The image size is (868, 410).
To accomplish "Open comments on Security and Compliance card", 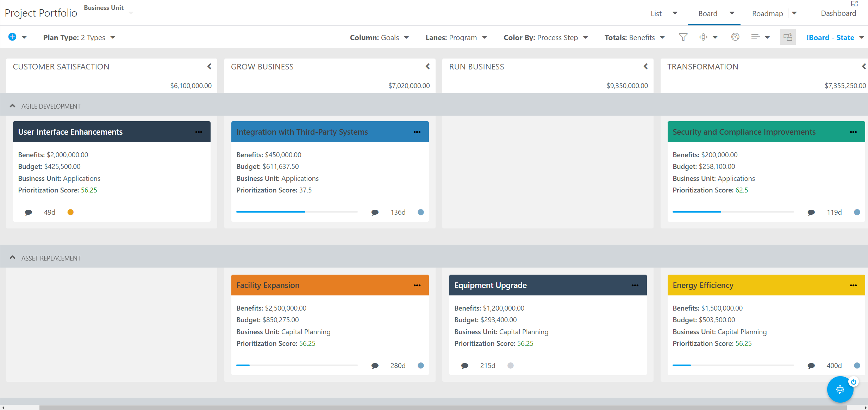I will pyautogui.click(x=811, y=213).
